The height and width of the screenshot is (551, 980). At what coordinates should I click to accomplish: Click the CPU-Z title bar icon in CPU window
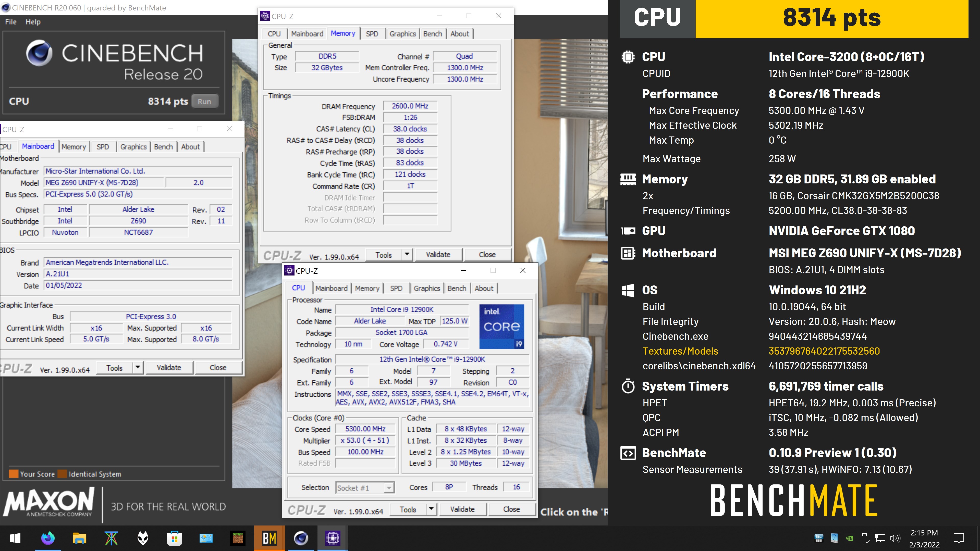(x=289, y=270)
